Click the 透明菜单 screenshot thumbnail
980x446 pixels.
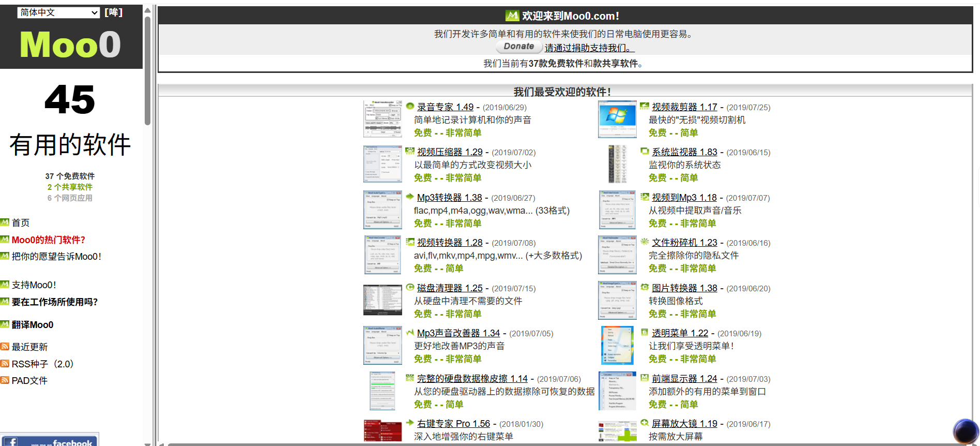coord(617,345)
